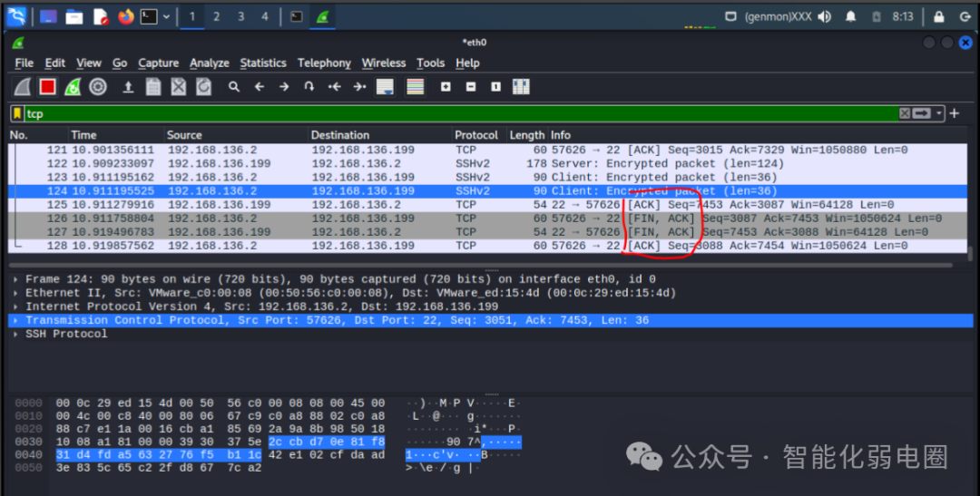
Task: Open the Statistics menu
Action: click(263, 63)
